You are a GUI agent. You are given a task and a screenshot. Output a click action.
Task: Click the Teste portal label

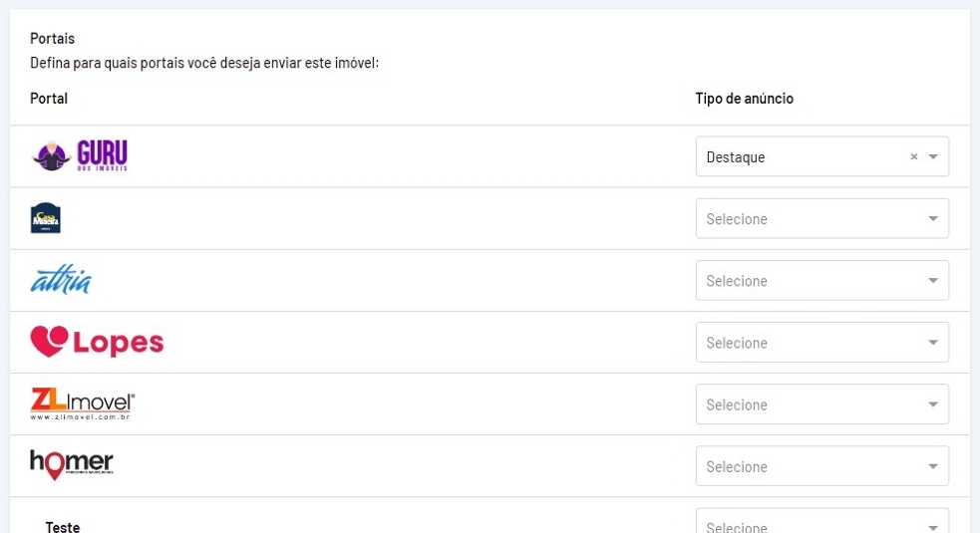63,526
